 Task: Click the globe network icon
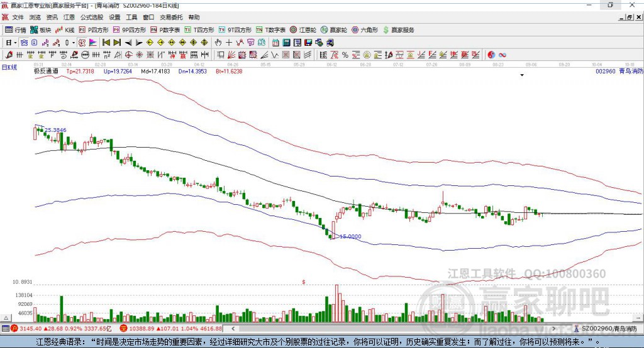319,43
